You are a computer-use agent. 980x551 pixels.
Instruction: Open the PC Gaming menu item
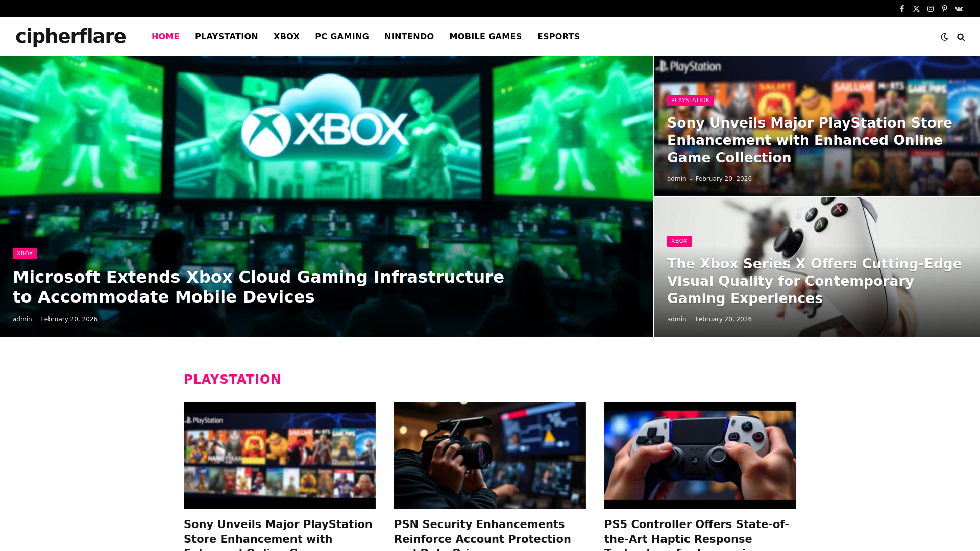pyautogui.click(x=341, y=36)
